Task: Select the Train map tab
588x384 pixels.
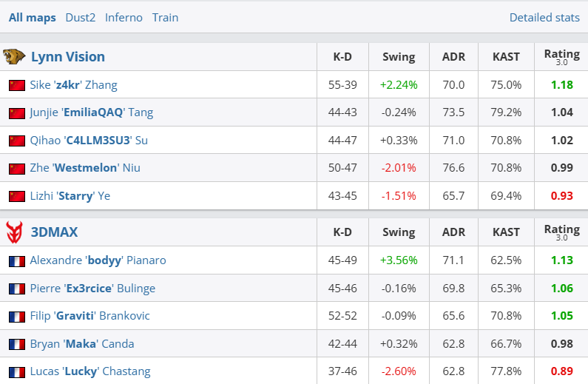Action: (165, 17)
